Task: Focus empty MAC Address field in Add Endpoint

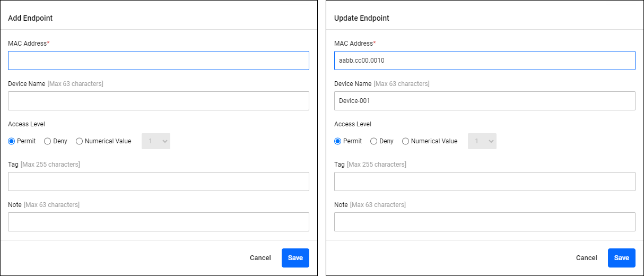Action: [x=158, y=61]
